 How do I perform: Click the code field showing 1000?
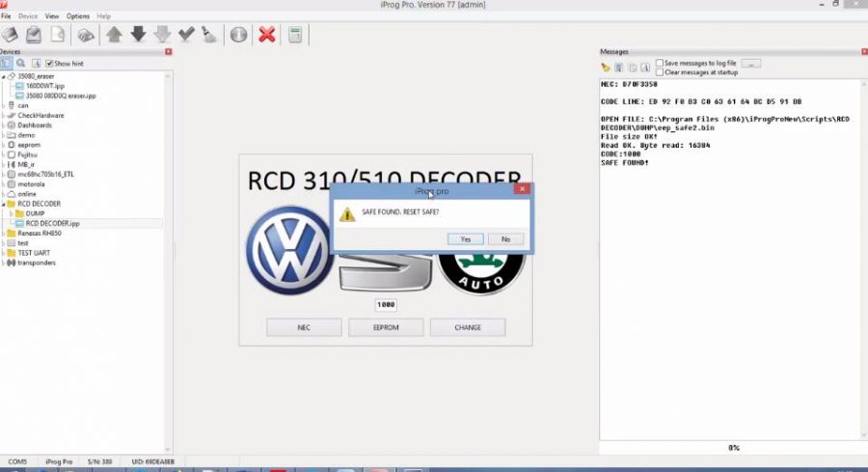tap(386, 305)
